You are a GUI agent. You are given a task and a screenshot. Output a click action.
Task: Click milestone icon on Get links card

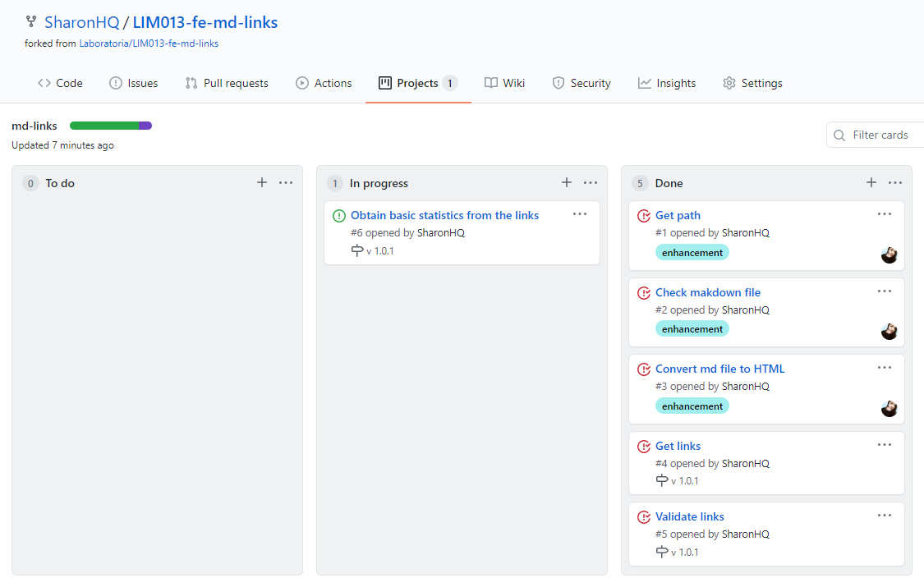(662, 480)
